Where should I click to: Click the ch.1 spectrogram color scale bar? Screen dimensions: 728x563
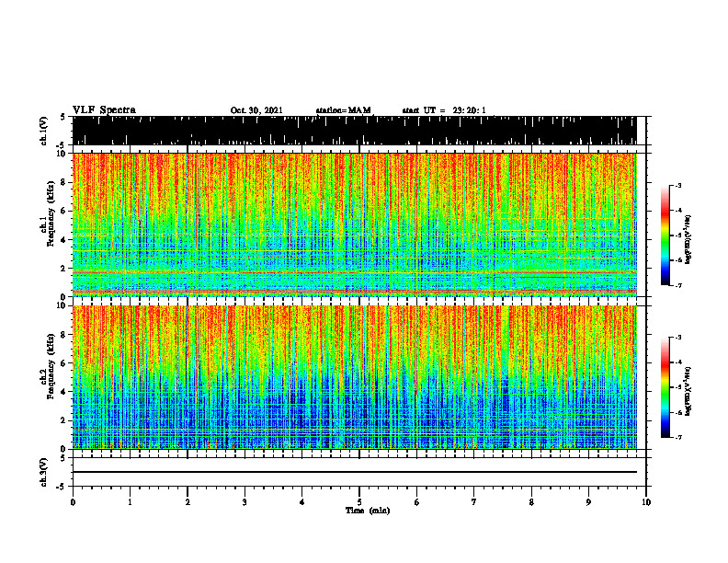[x=665, y=236]
